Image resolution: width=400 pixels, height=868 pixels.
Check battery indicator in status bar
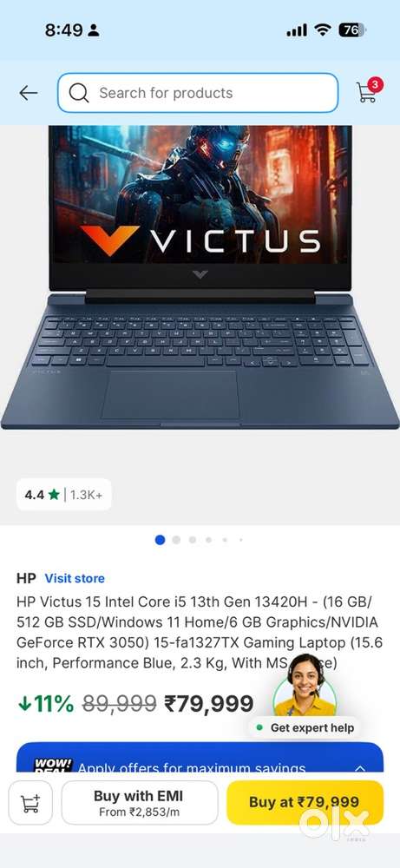[x=352, y=30]
